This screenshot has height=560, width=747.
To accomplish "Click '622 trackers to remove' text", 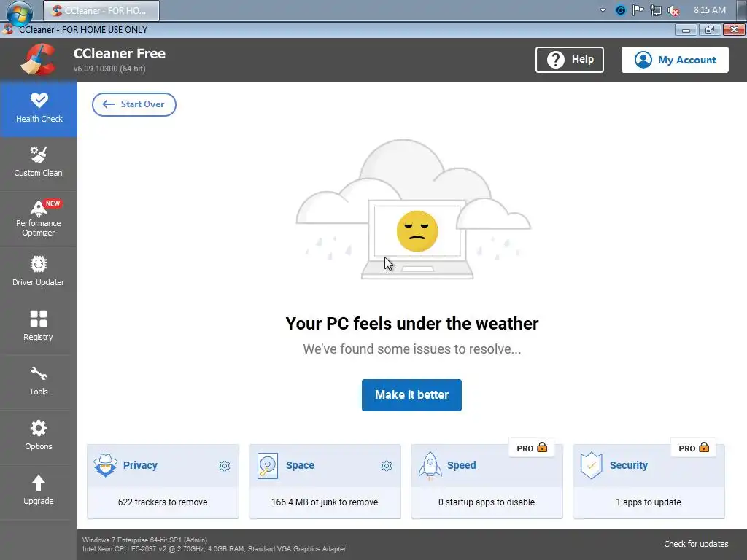I will [163, 502].
